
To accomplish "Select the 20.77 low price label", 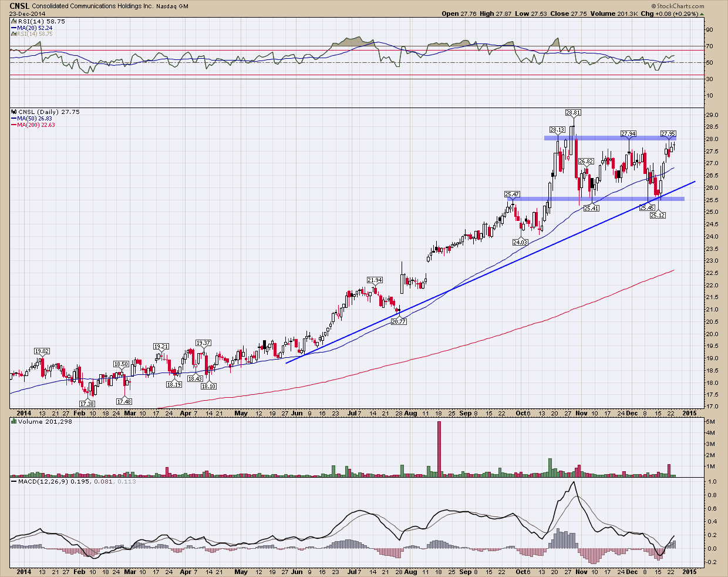I will [x=399, y=321].
